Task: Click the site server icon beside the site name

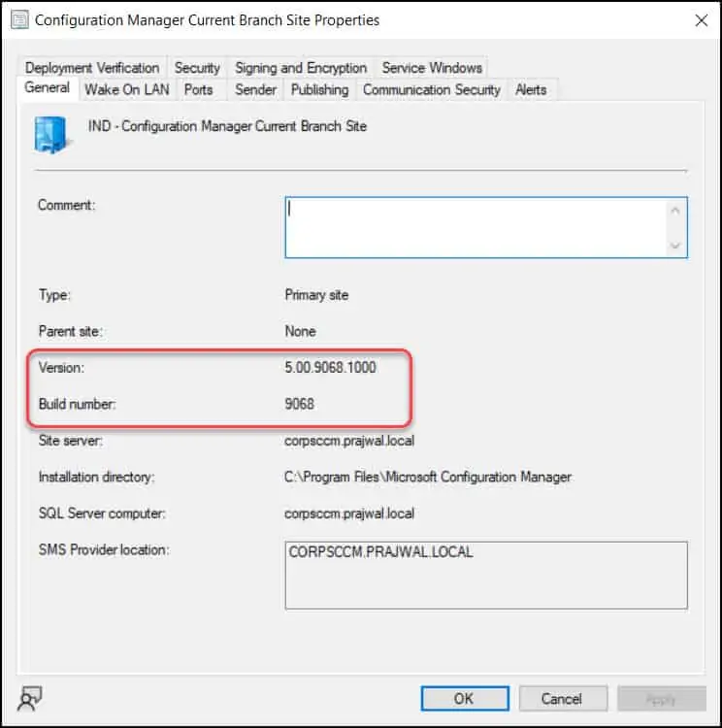Action: (x=52, y=135)
